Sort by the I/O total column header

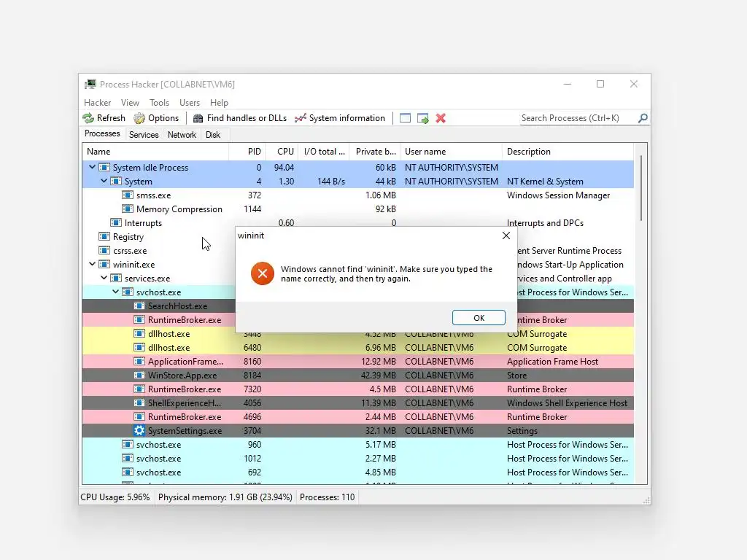pyautogui.click(x=324, y=152)
